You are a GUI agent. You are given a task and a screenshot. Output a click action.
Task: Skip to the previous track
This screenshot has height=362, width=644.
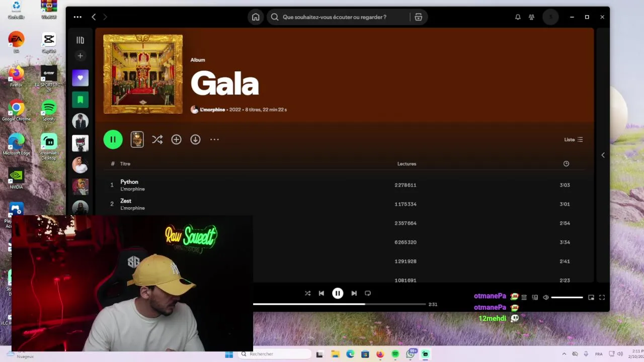[321, 293]
